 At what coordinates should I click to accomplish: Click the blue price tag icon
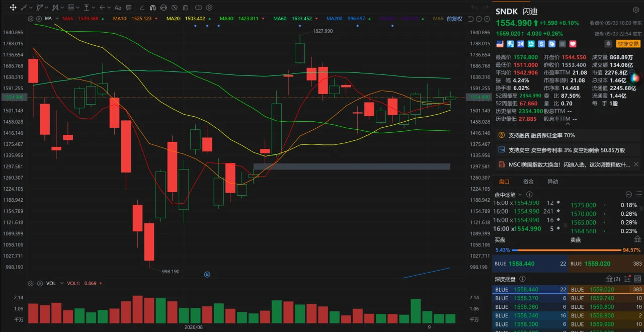pos(552,44)
